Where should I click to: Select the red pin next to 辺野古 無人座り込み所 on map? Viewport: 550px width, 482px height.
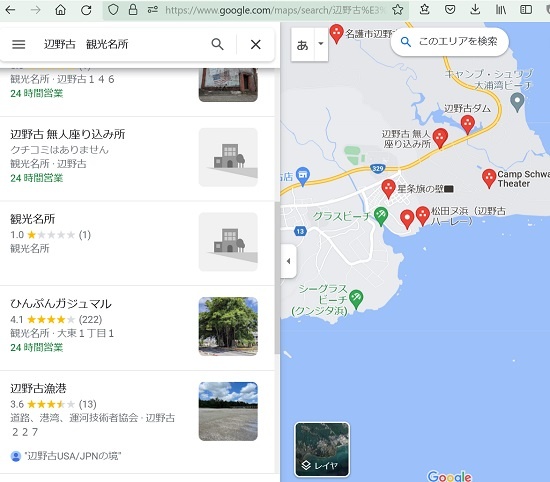point(440,138)
